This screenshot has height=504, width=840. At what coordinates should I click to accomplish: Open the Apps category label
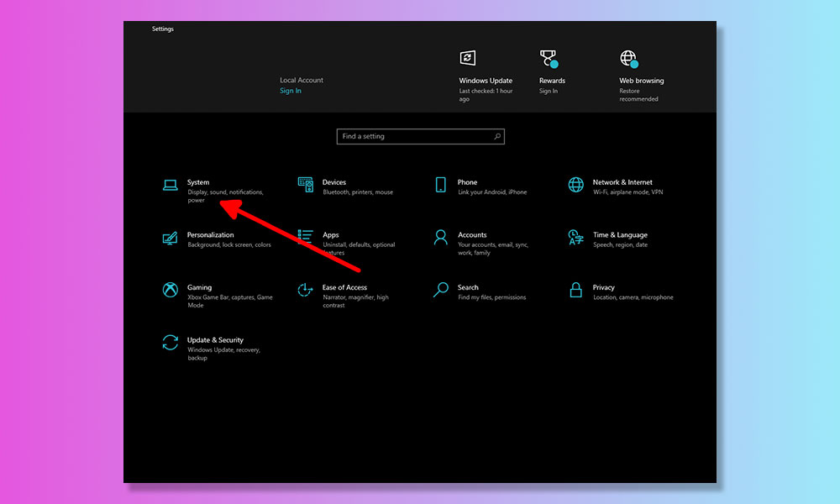(x=330, y=234)
